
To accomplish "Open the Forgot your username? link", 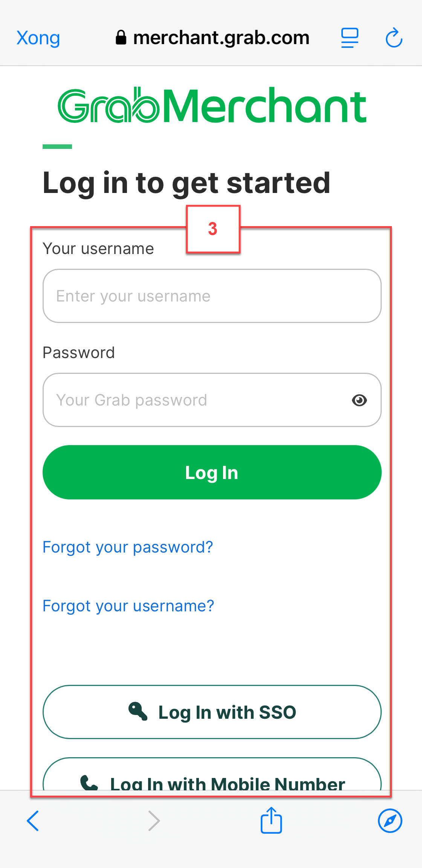I will click(x=128, y=606).
